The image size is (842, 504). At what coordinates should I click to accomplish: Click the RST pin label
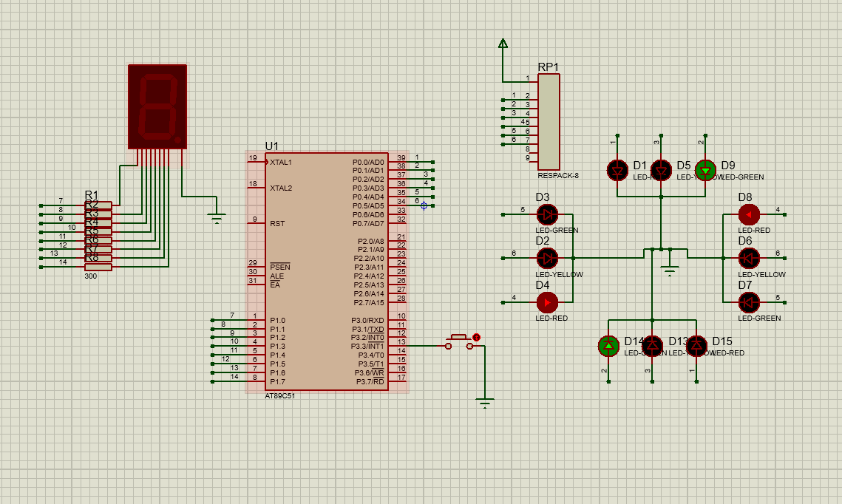277,223
